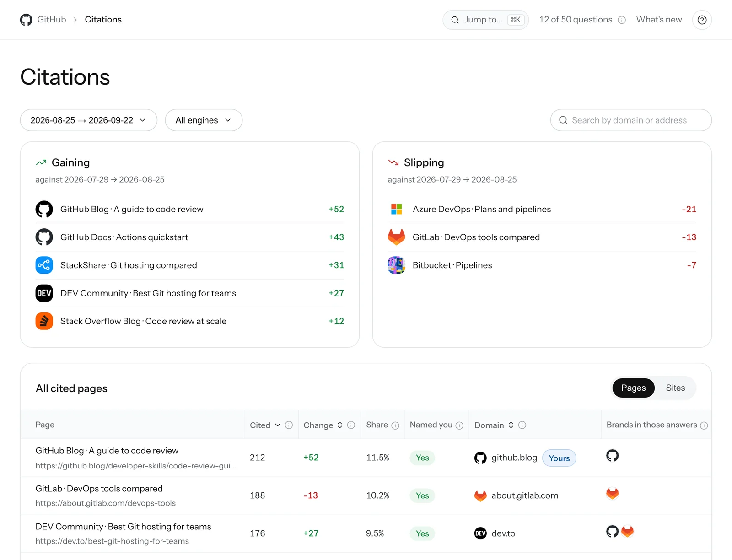The width and height of the screenshot is (732, 560).
Task: Click the -21 value for Azure DevOps
Action: click(689, 209)
